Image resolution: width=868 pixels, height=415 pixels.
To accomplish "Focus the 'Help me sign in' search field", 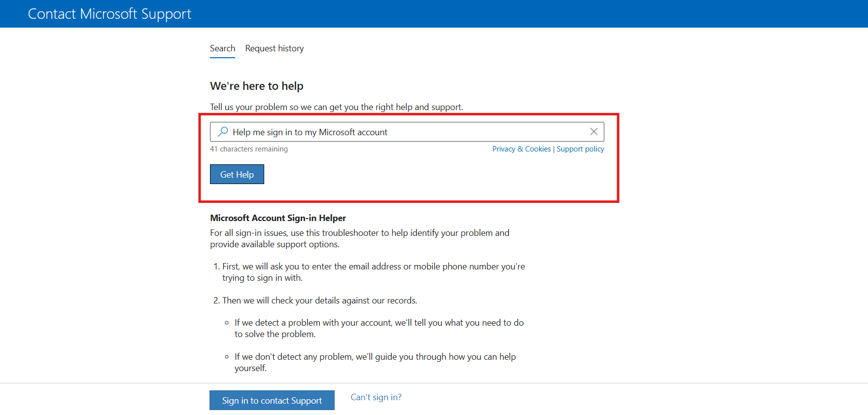I will [407, 132].
